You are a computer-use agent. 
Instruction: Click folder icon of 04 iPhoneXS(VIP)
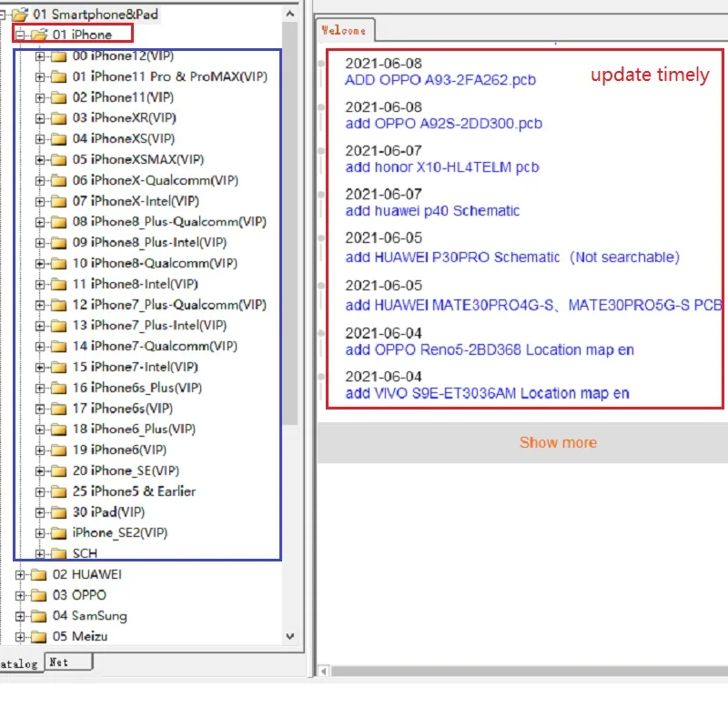[58, 139]
